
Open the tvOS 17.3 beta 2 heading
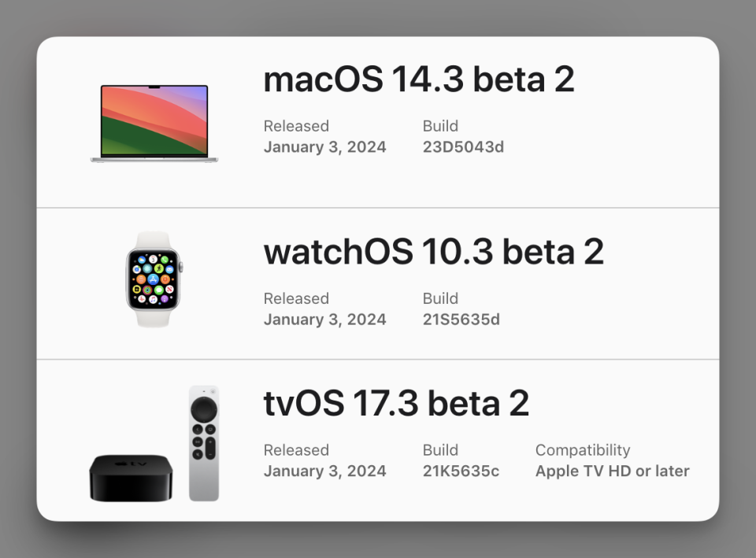point(396,403)
